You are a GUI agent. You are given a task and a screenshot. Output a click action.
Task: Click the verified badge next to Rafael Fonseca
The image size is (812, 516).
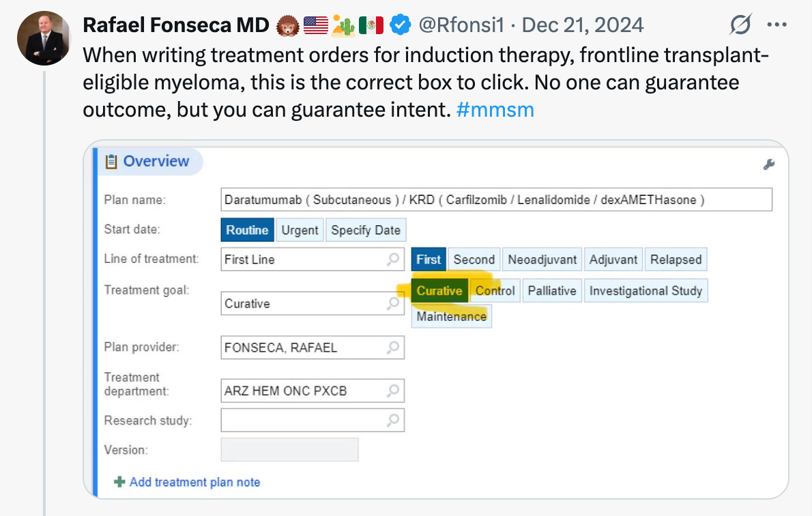pyautogui.click(x=399, y=24)
